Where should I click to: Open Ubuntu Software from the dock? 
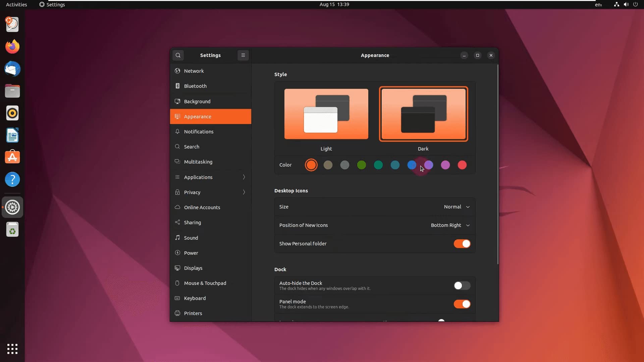click(12, 157)
